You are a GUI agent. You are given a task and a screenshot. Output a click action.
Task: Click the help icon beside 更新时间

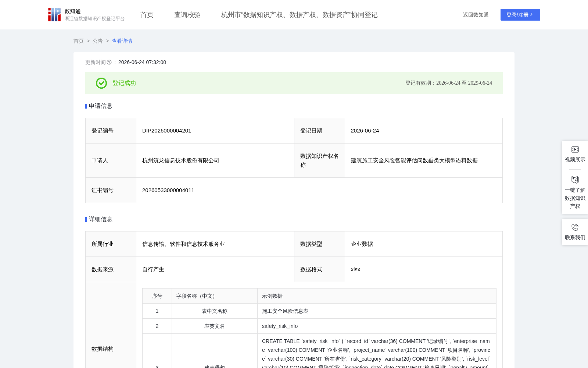point(109,62)
